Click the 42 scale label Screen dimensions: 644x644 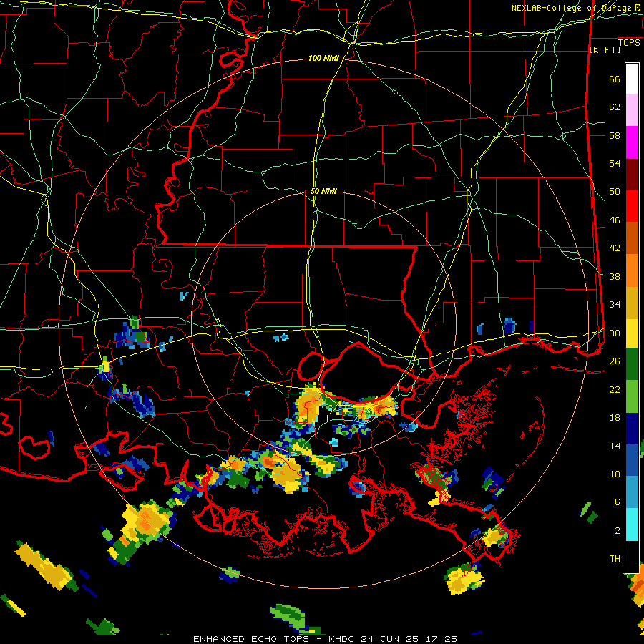coord(615,248)
